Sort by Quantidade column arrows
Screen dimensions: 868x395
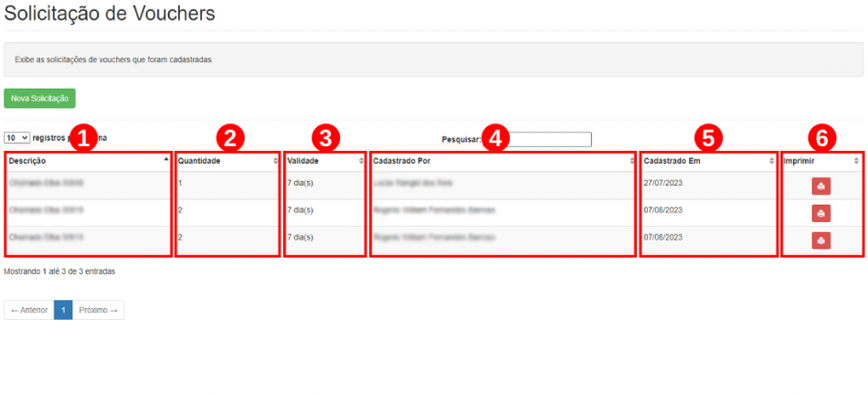pos(276,161)
